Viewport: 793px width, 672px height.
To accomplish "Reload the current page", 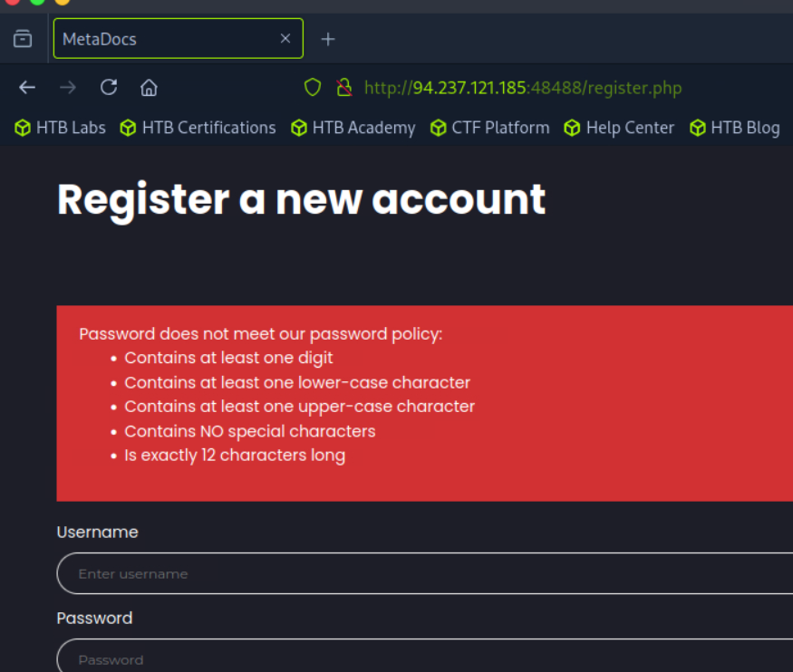I will tap(109, 88).
